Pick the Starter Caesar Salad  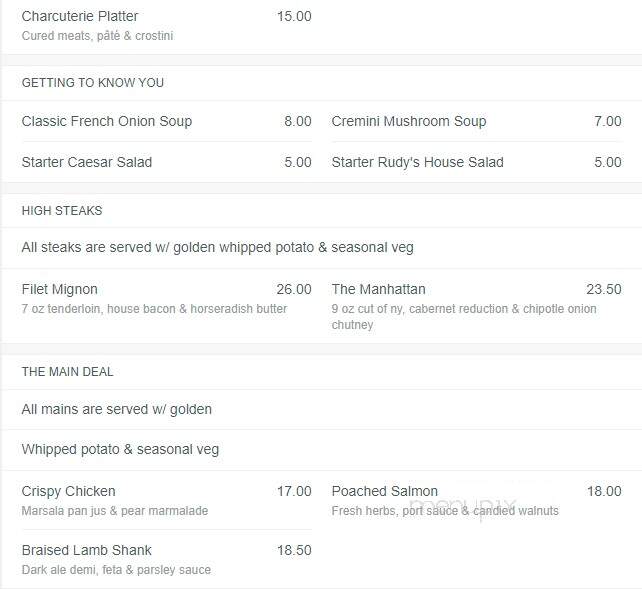tap(87, 162)
